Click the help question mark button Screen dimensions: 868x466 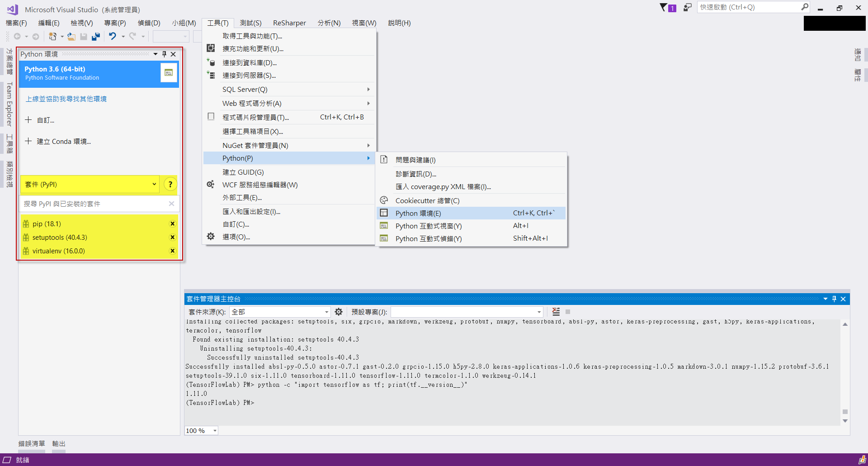(170, 184)
